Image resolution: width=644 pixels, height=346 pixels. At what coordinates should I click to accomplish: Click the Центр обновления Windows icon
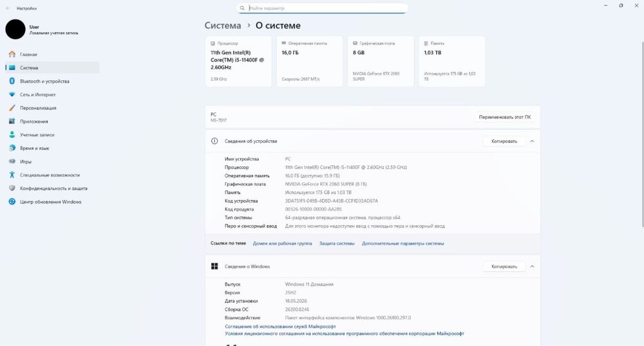[12, 202]
